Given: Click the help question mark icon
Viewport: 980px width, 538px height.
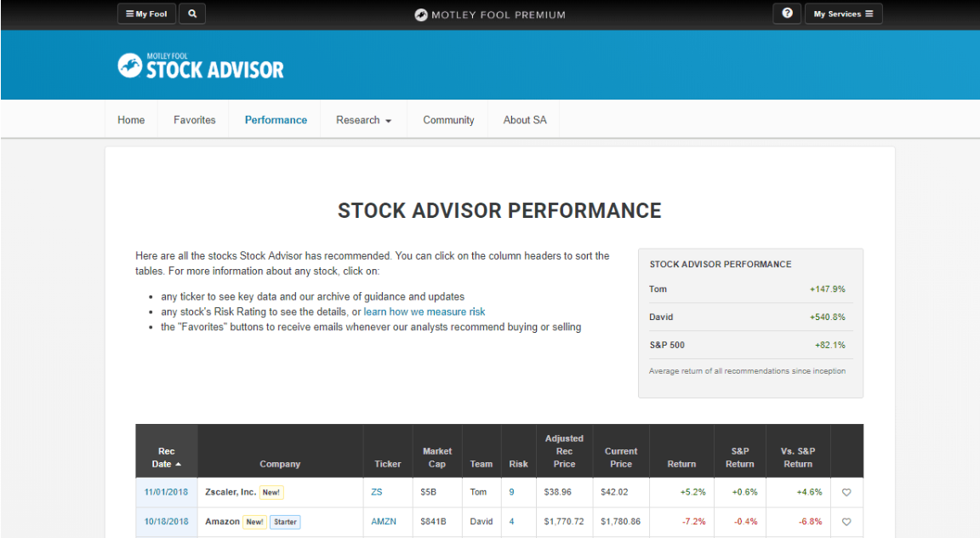Looking at the screenshot, I should coord(787,13).
